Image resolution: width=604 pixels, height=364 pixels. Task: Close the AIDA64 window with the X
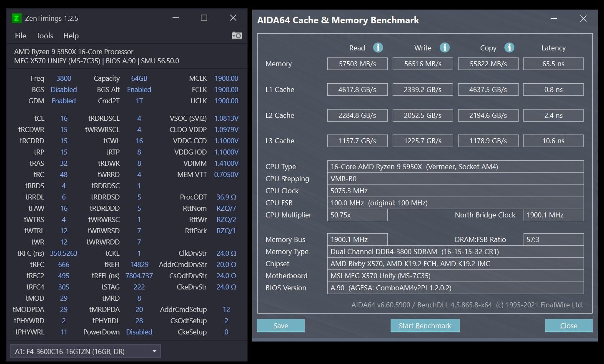(x=583, y=19)
